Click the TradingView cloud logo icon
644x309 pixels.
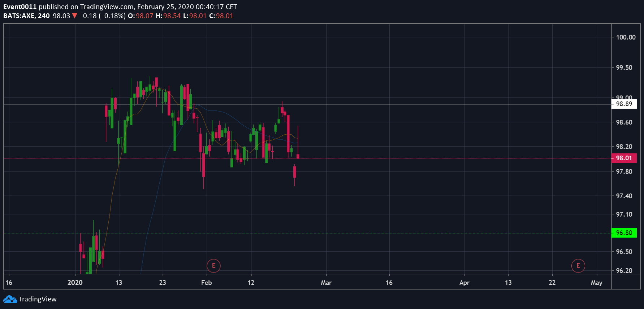pos(10,299)
